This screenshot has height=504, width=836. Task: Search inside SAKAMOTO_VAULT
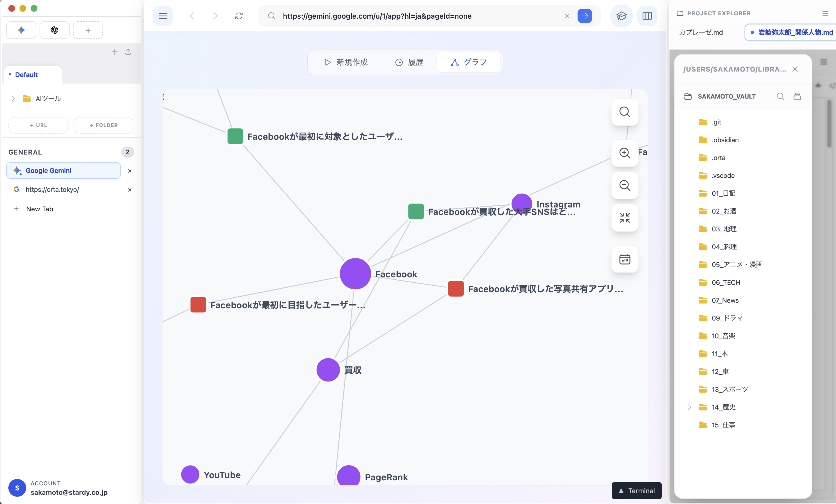pyautogui.click(x=780, y=96)
